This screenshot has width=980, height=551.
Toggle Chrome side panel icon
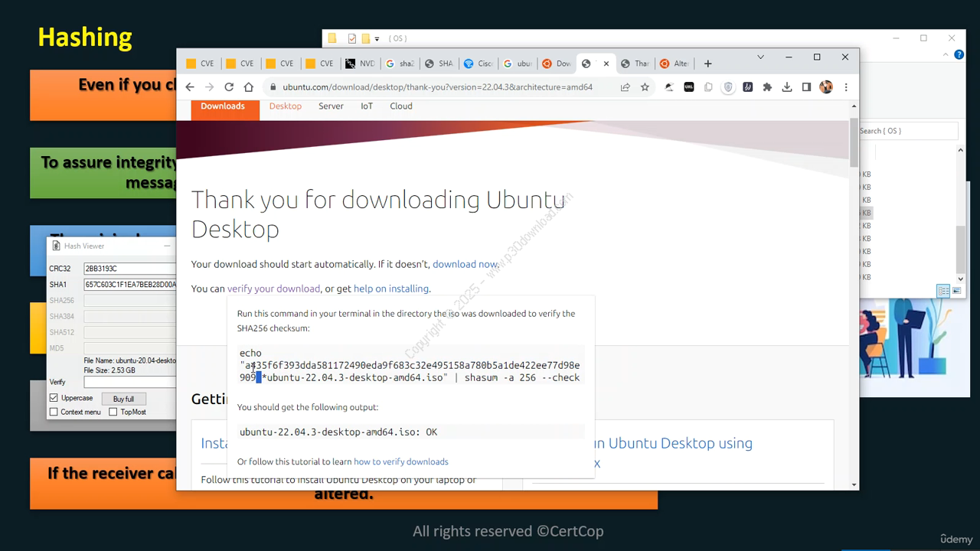[806, 87]
